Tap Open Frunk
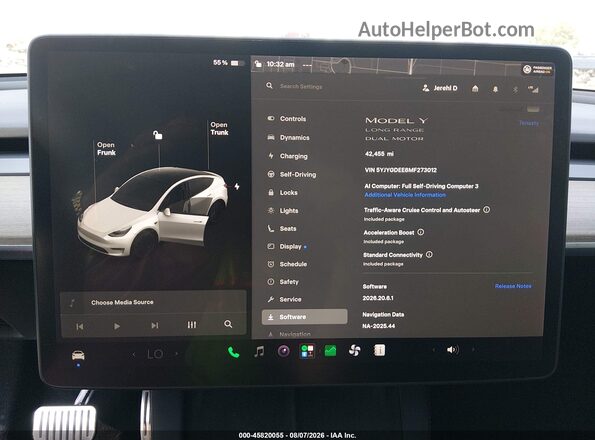This screenshot has height=440, width=595. point(106,149)
